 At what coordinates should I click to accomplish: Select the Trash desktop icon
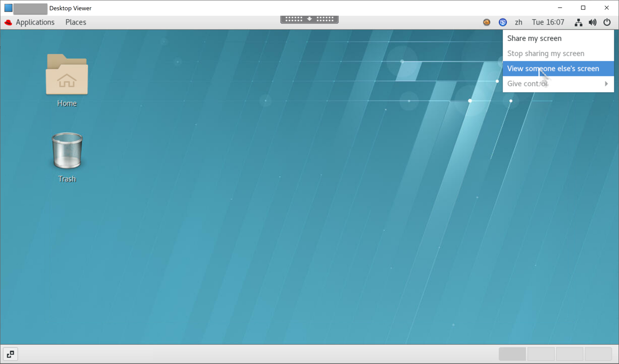[x=67, y=157]
